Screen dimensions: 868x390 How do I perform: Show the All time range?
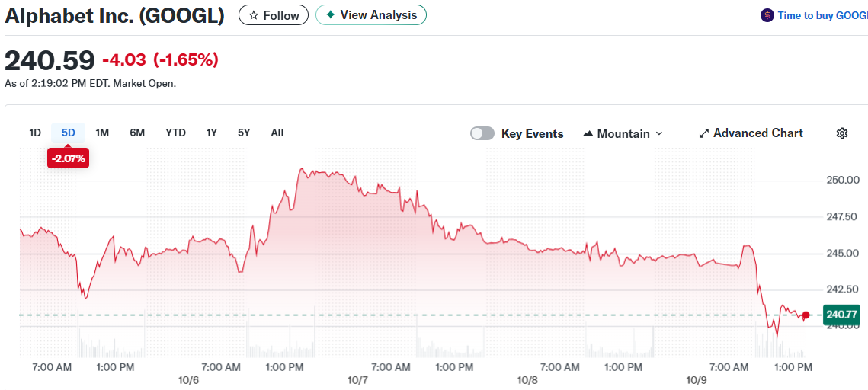click(x=277, y=133)
